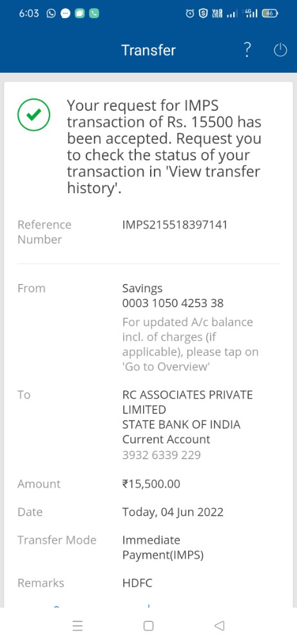The width and height of the screenshot is (297, 644).
Task: Tap the beneficiary account number 3932 6339 229
Action: point(162,455)
